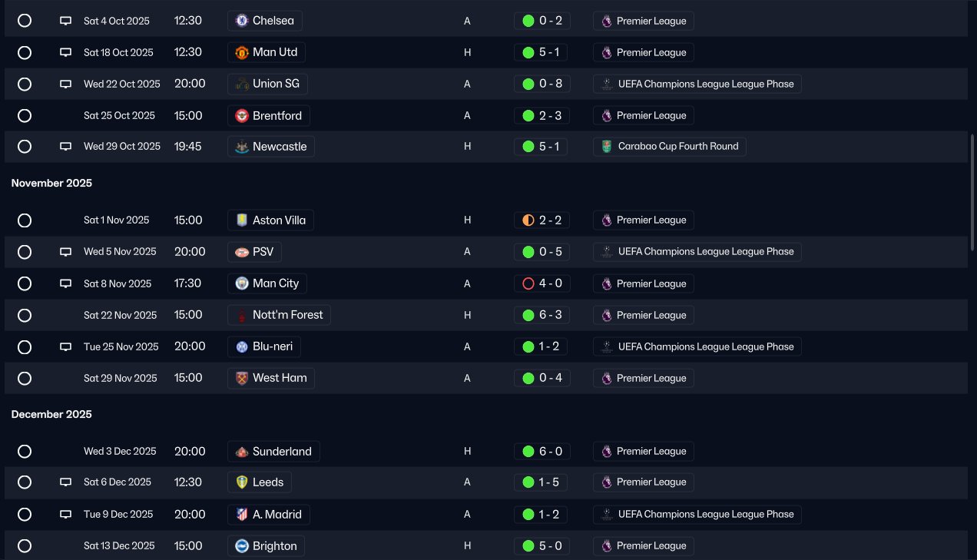Select the radio circle for Sunderland fixture

pyautogui.click(x=25, y=452)
